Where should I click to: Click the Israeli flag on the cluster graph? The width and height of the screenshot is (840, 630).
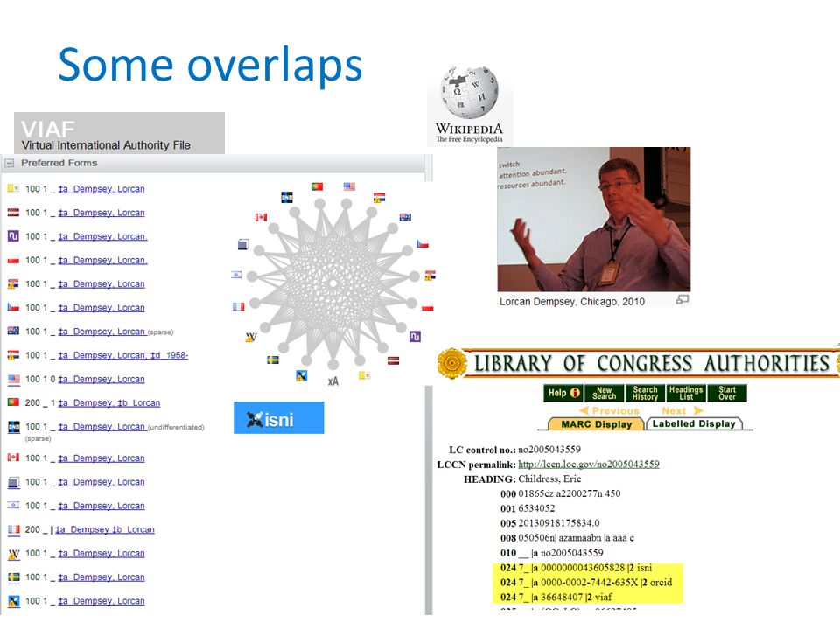236,275
